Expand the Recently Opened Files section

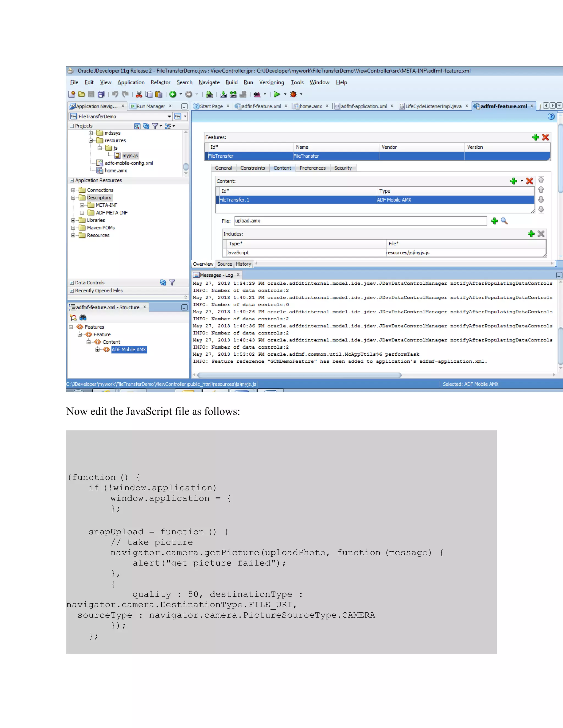tap(72, 291)
